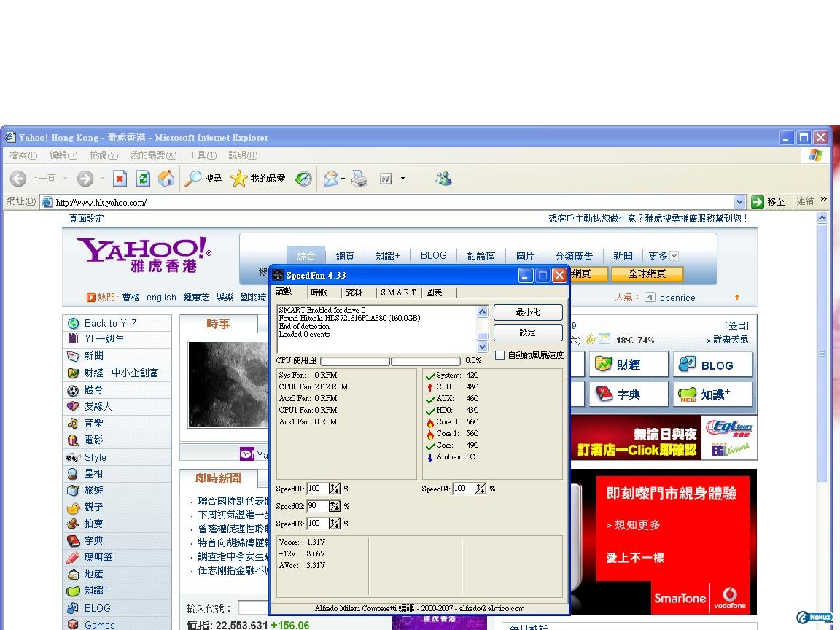Image resolution: width=840 pixels, height=630 pixels.
Task: Click the URL address field
Action: tap(394, 202)
